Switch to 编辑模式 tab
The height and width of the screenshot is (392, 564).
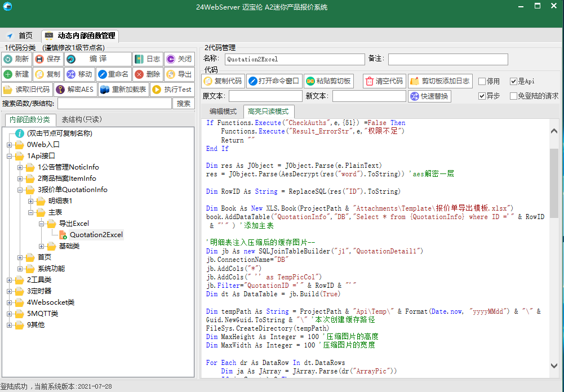223,112
